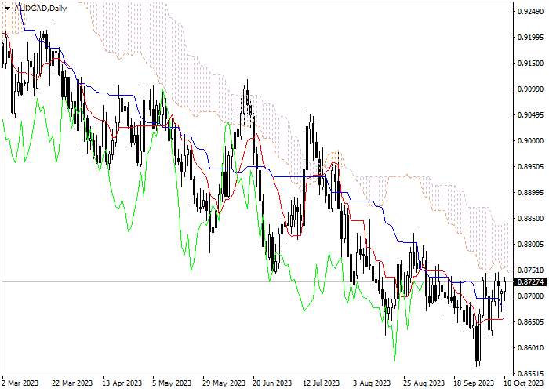Click the 0.87000 price scale label
Screen dimensions: 549x392
coord(529,296)
